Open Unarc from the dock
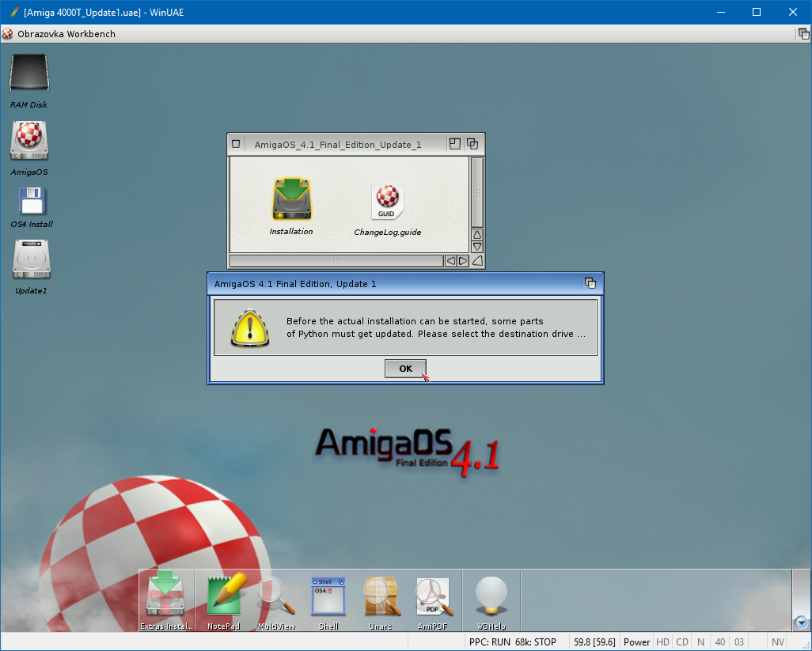The height and width of the screenshot is (651, 812). click(x=381, y=597)
